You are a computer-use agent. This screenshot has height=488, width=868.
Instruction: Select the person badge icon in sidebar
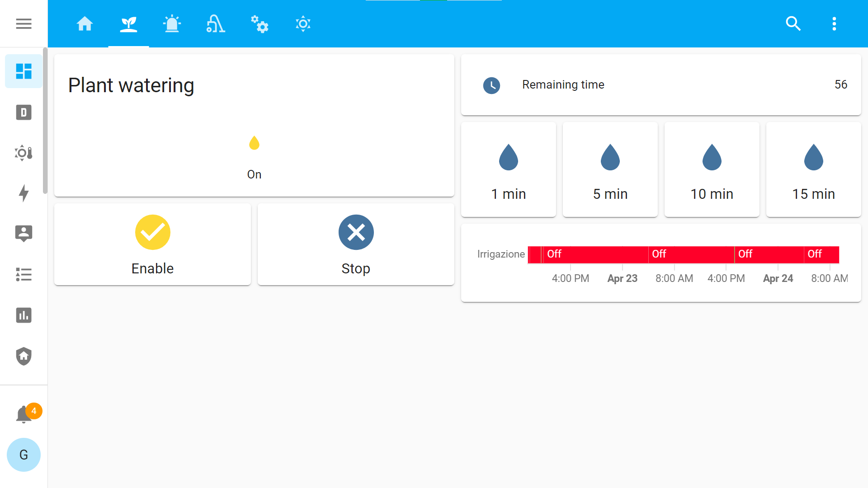(x=24, y=234)
